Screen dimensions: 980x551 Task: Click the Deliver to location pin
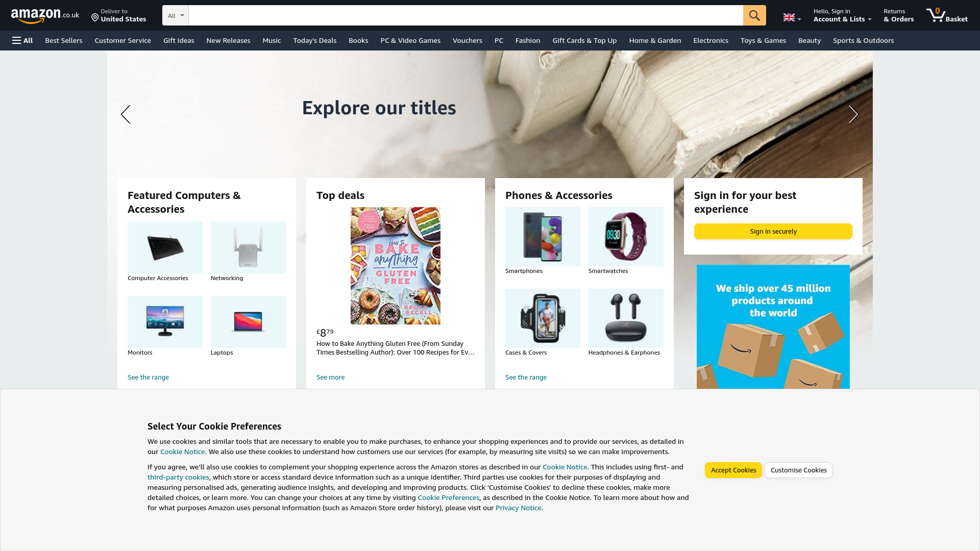[x=95, y=18]
